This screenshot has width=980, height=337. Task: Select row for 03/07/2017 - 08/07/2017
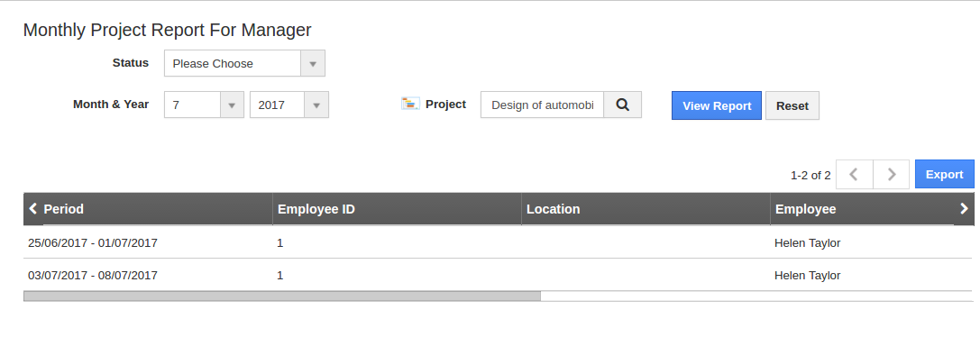[x=499, y=275]
